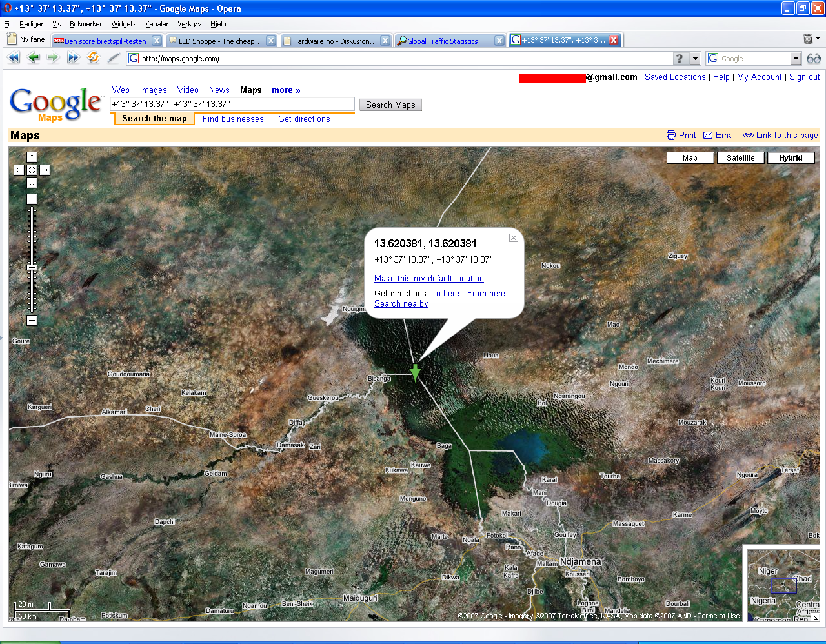
Task: Close the Hardware.no tab
Action: pyautogui.click(x=385, y=41)
